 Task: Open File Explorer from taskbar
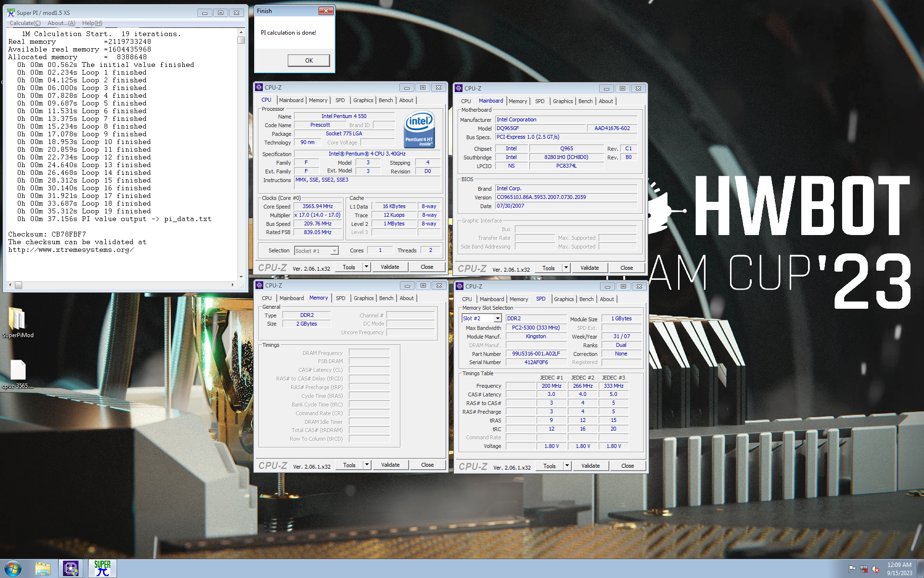coord(43,569)
